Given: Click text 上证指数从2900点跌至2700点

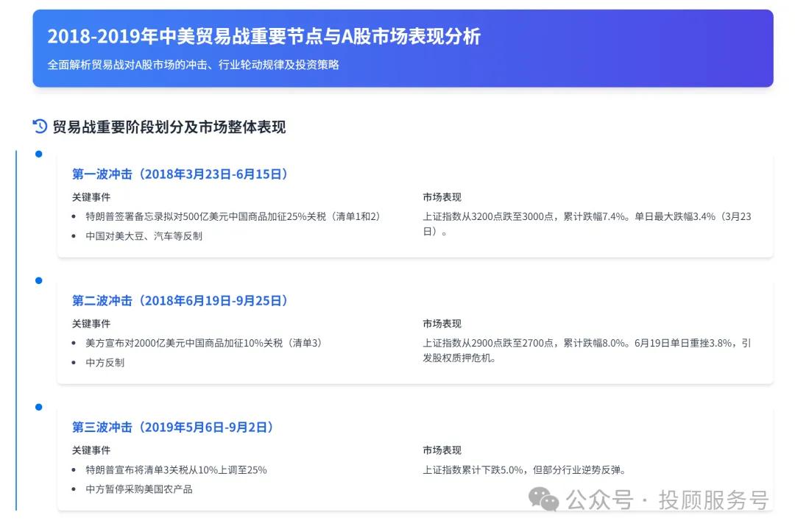Looking at the screenshot, I should click(488, 343).
